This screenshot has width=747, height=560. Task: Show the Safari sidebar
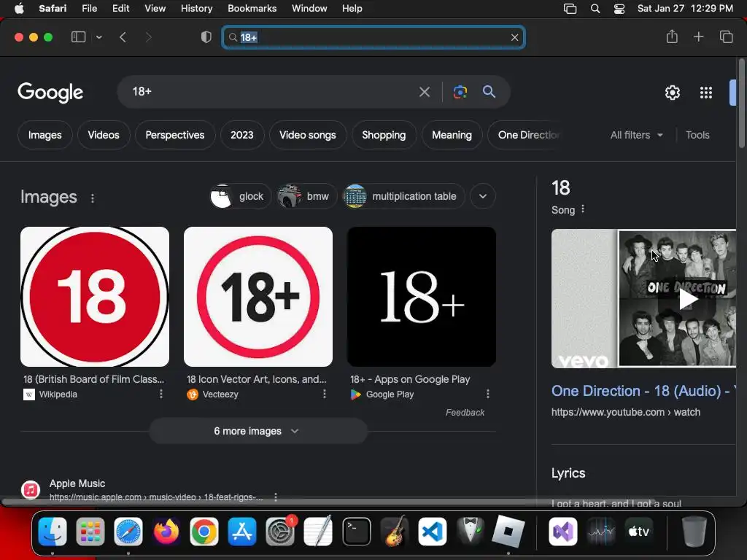78,37
